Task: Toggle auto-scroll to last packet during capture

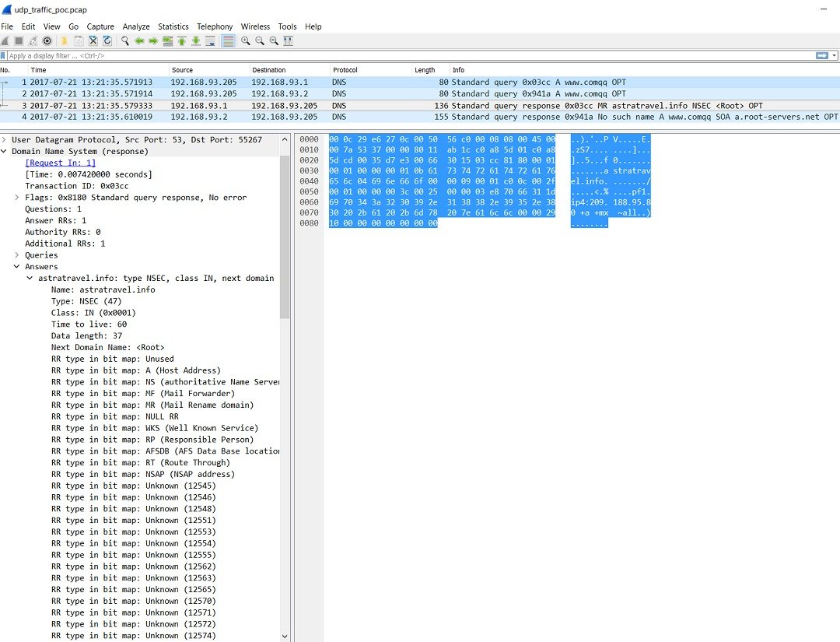Action: [x=210, y=40]
